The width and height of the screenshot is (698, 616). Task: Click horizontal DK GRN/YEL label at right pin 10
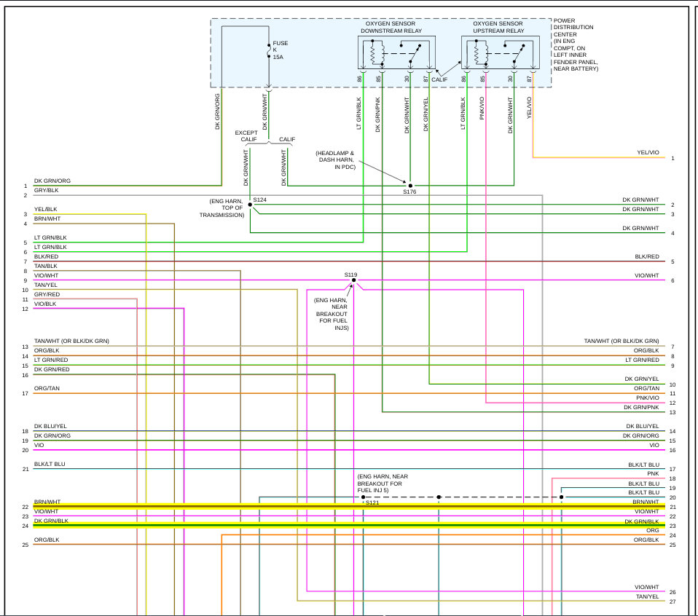[x=641, y=379]
